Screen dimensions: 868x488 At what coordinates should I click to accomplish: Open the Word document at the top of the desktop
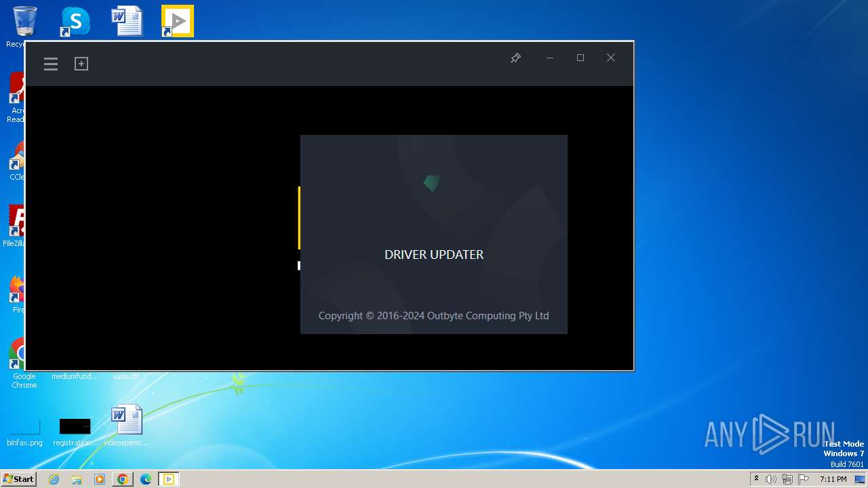coord(127,21)
